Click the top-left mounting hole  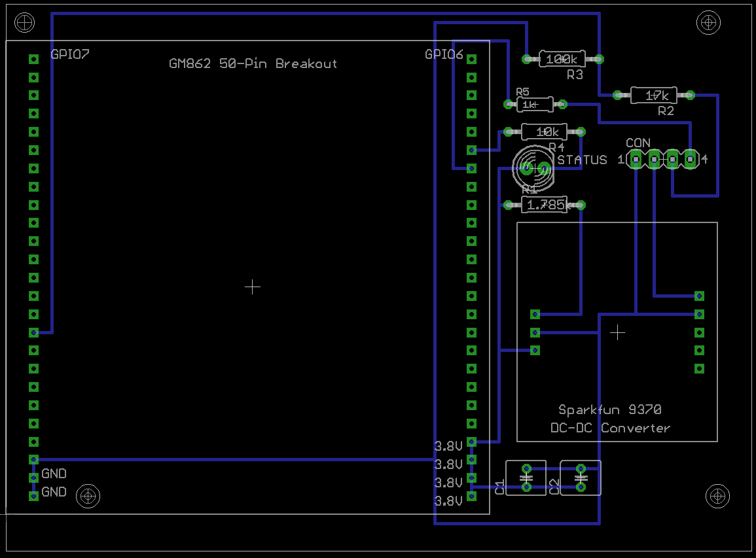point(25,23)
